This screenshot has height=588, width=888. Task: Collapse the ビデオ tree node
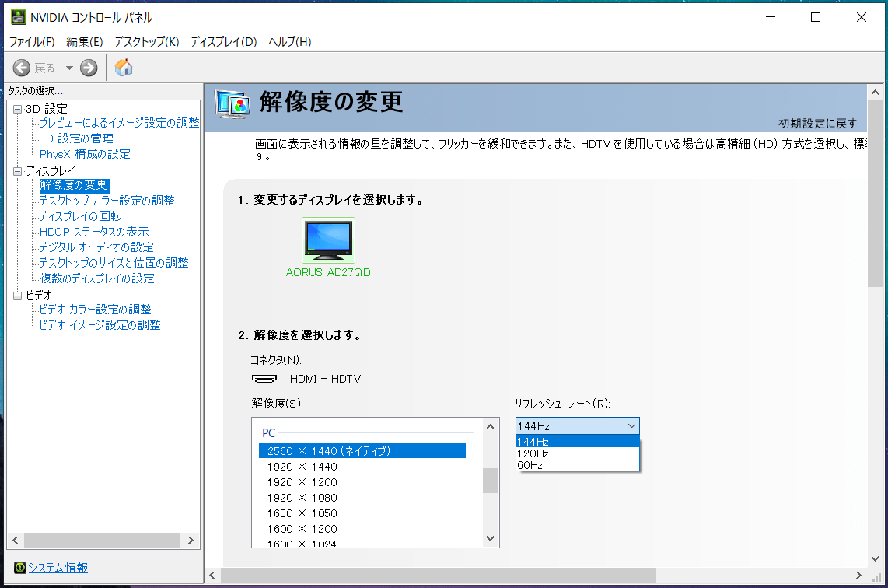[x=18, y=296]
